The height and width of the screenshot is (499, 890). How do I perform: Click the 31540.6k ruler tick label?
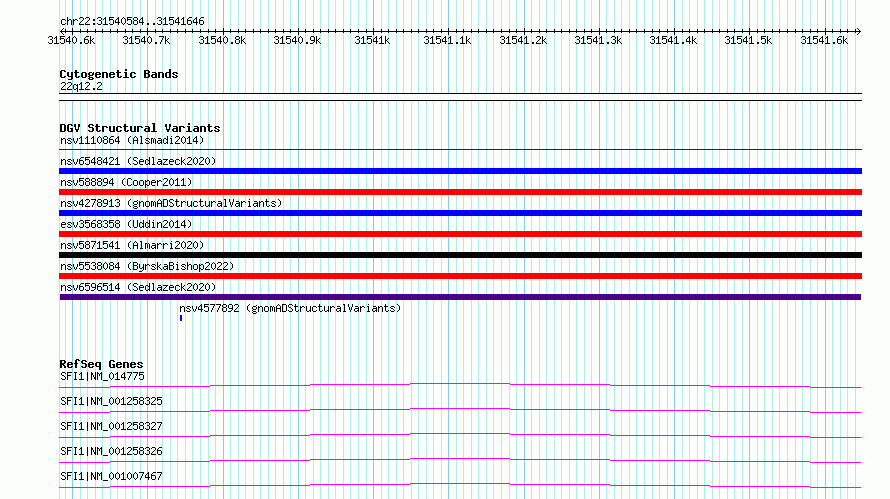(x=72, y=40)
